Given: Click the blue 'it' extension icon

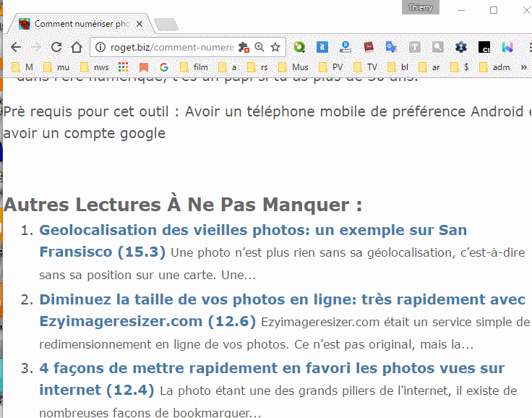Looking at the screenshot, I should (x=322, y=48).
